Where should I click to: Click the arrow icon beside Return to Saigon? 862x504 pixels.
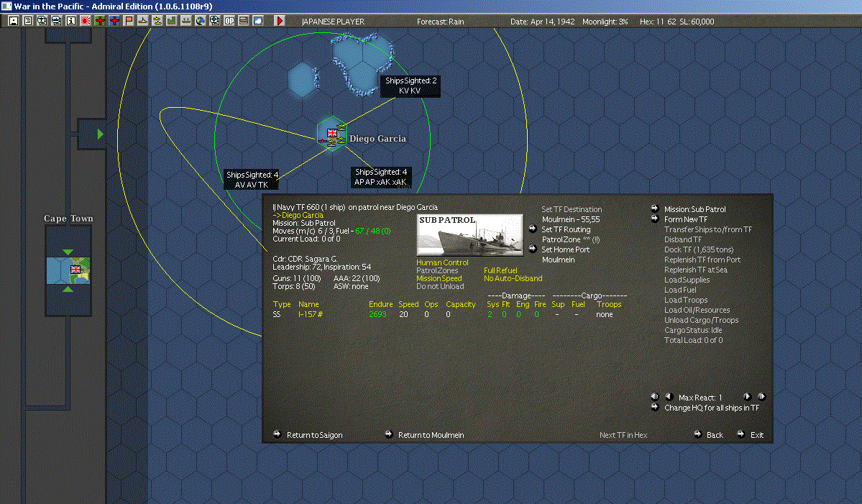pos(278,434)
